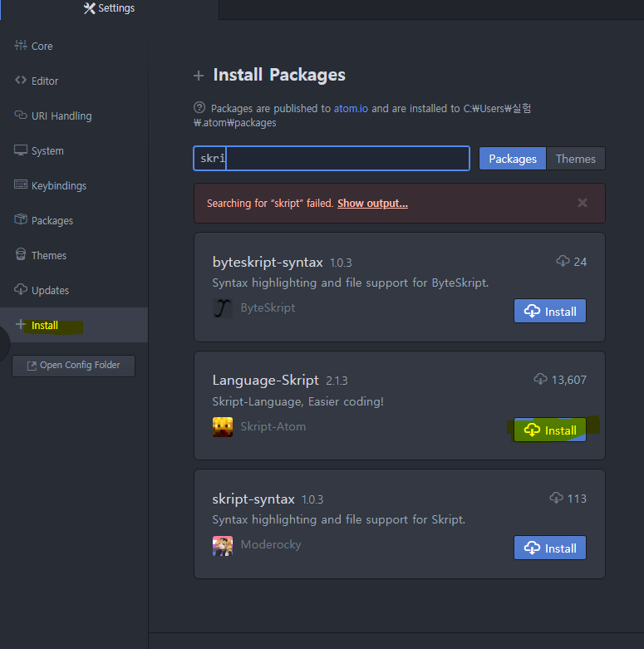Image resolution: width=644 pixels, height=649 pixels.
Task: Select the Settings tab
Action: (109, 8)
